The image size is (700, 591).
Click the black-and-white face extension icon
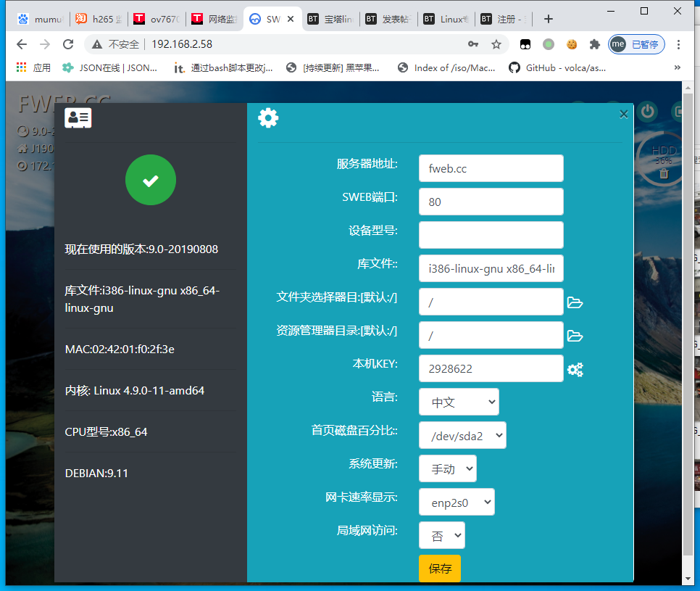525,44
